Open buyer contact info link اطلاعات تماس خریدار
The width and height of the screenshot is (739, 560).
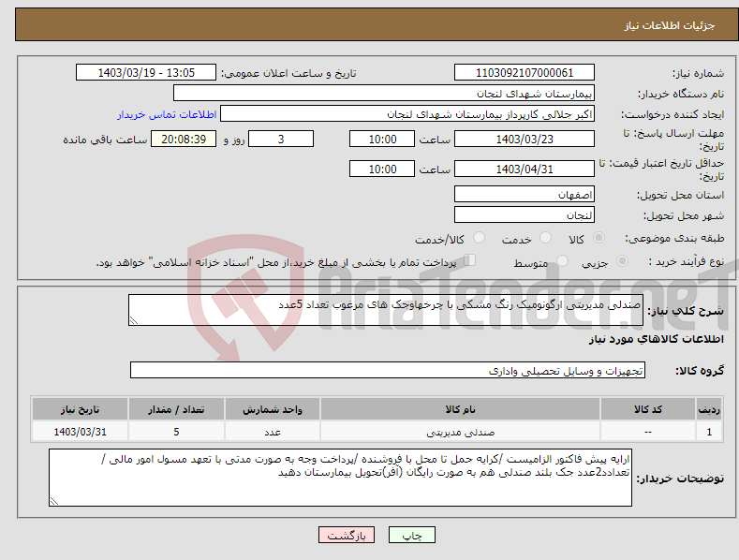pos(167,114)
